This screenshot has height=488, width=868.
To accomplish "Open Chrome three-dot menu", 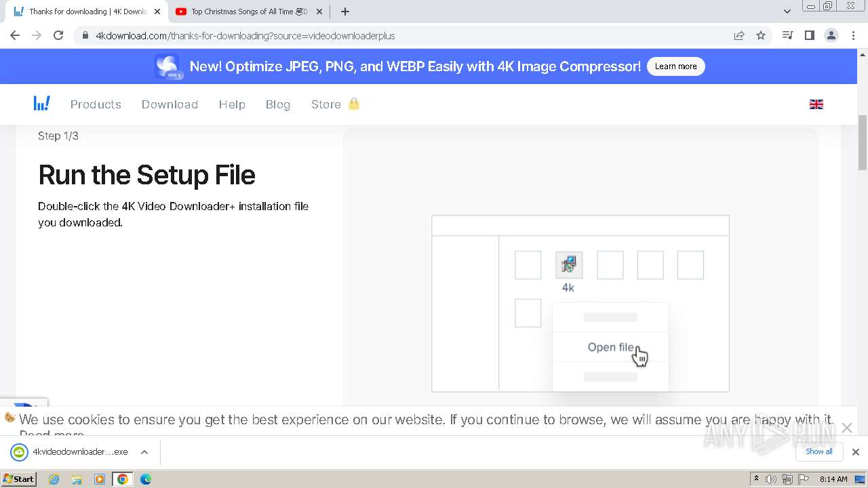I will coord(853,36).
